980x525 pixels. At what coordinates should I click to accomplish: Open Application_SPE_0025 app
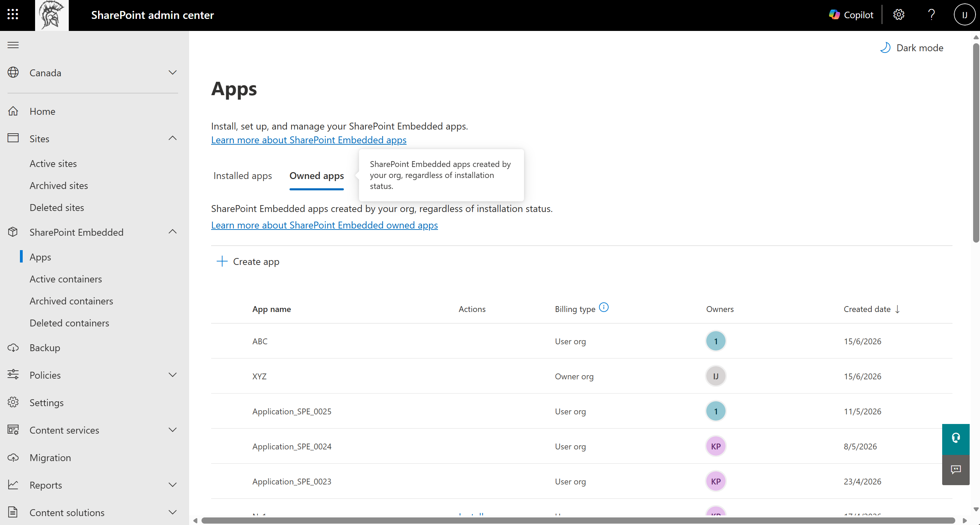tap(292, 411)
